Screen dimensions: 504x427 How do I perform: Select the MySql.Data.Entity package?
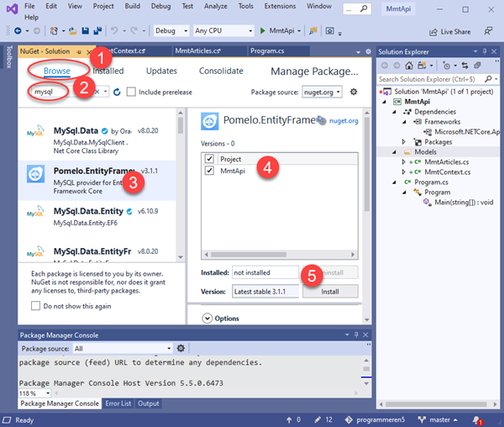coord(97,220)
